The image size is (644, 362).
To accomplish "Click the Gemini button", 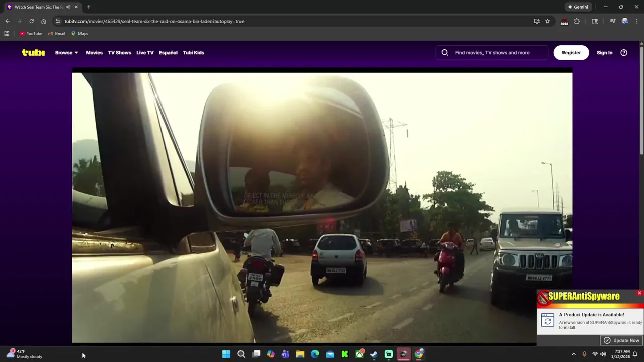I will pos(578,7).
